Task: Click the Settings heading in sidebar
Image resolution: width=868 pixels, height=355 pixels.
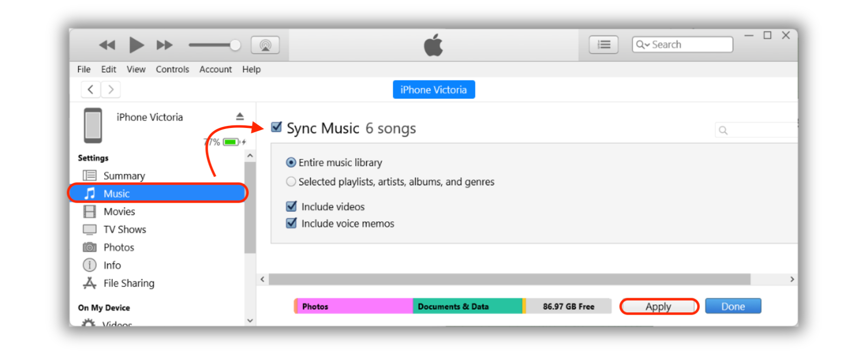Action: pyautogui.click(x=93, y=158)
